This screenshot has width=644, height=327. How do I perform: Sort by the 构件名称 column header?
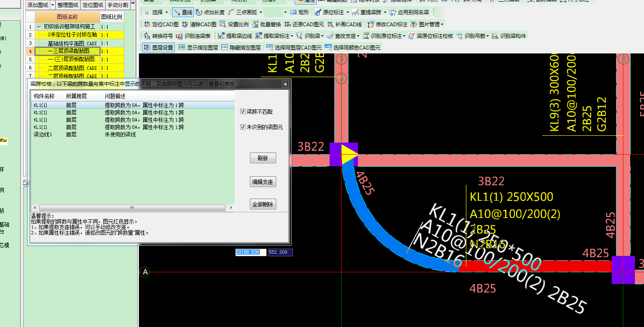tap(47, 96)
